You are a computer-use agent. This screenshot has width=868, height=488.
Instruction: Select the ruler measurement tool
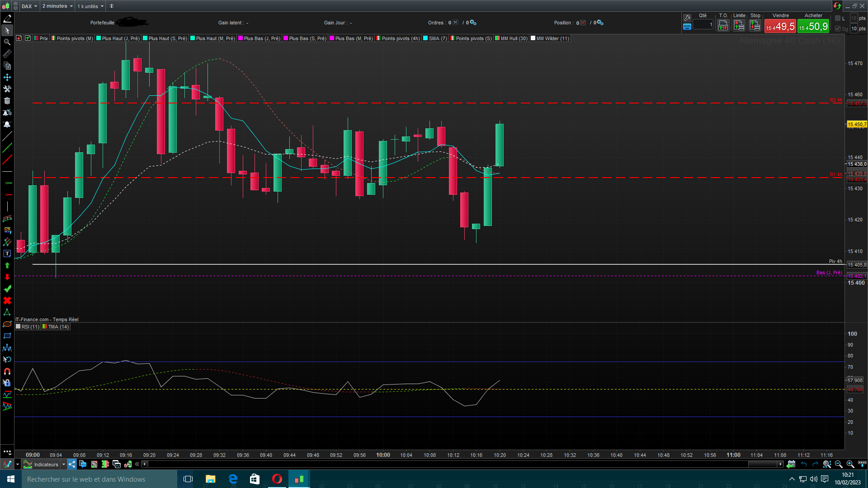(7, 54)
